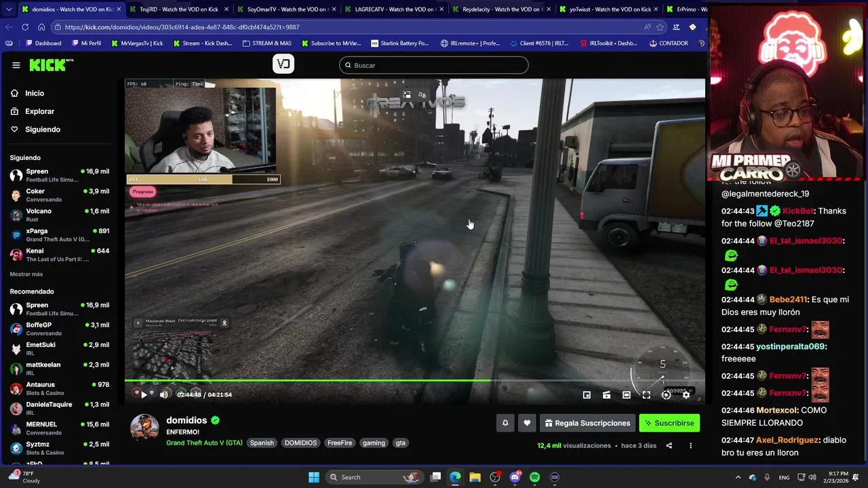Select the gaming tag

point(374,443)
